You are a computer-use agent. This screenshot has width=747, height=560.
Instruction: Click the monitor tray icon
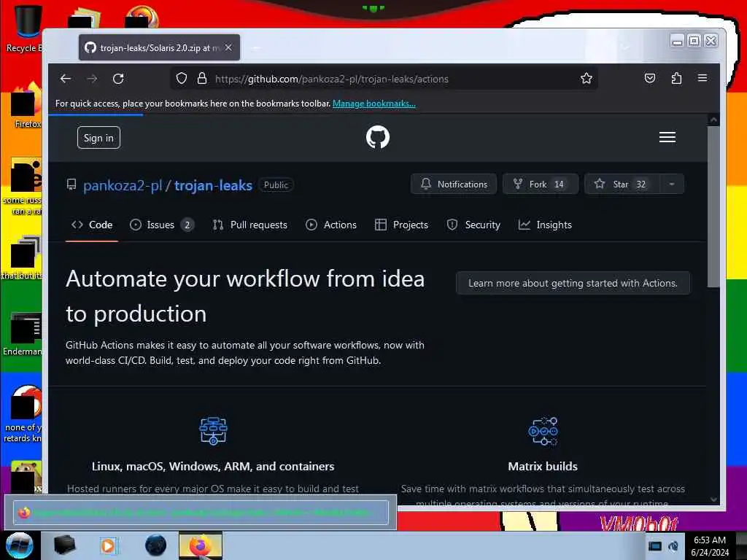click(655, 546)
